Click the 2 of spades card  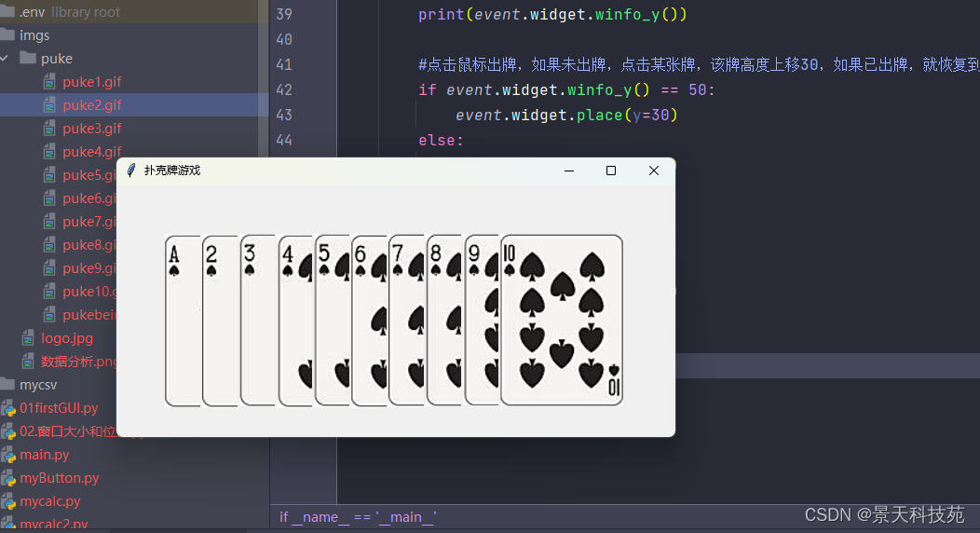(220, 321)
